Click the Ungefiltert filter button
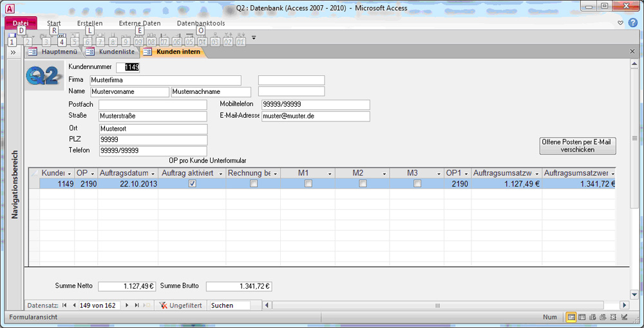Image resolution: width=644 pixels, height=328 pixels. click(x=181, y=305)
